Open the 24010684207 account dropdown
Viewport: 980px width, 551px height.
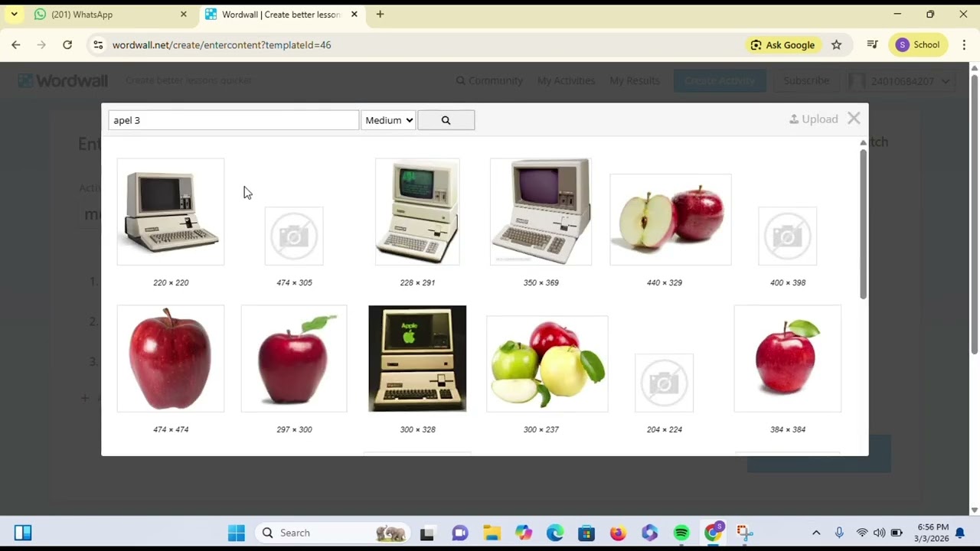point(900,80)
